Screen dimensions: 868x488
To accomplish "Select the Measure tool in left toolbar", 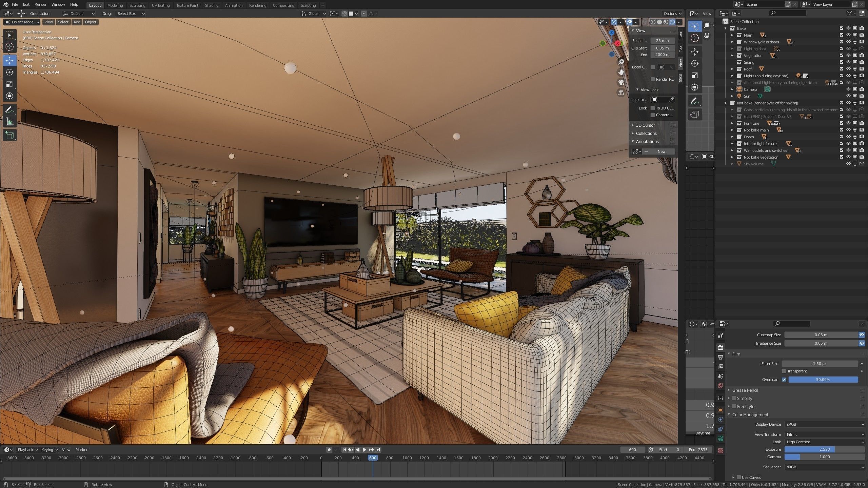I will 9,122.
